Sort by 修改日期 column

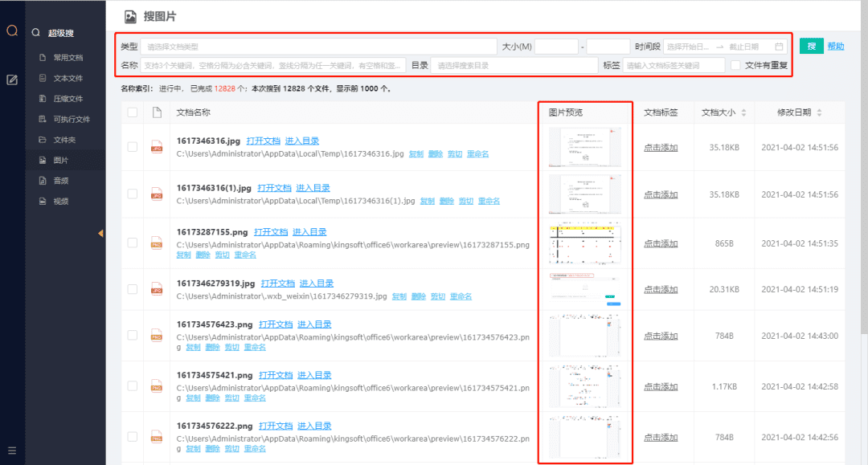click(819, 112)
